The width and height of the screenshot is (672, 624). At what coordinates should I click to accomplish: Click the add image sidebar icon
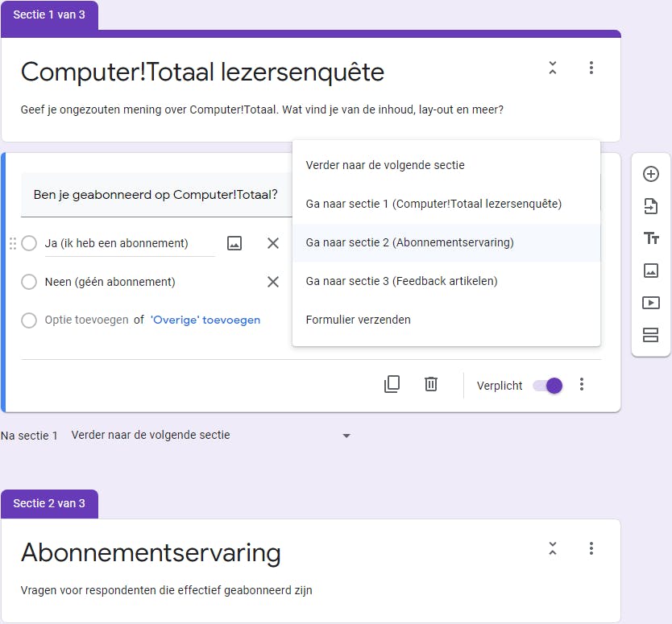tap(650, 271)
